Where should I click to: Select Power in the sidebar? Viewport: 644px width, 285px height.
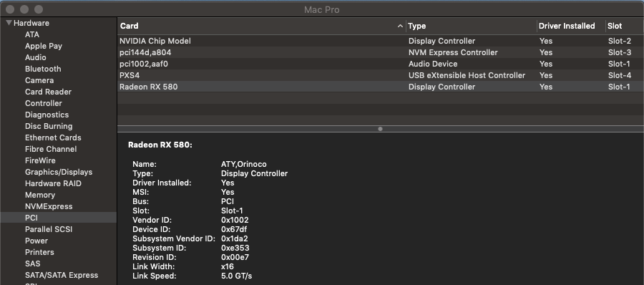point(36,241)
